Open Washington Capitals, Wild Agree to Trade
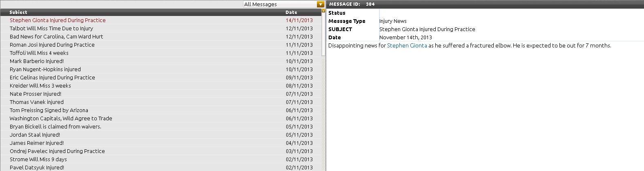Screen dimensions: 644x171 tap(61, 118)
